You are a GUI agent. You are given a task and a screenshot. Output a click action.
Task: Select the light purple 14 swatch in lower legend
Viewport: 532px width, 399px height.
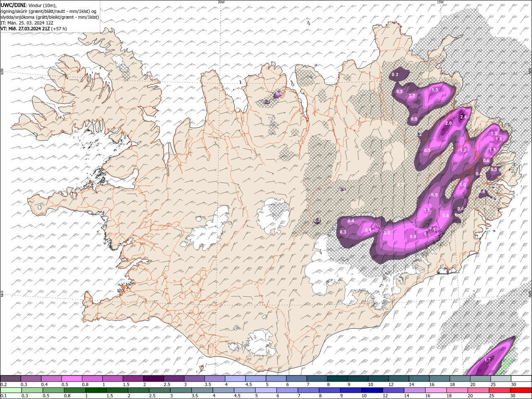coord(414,390)
